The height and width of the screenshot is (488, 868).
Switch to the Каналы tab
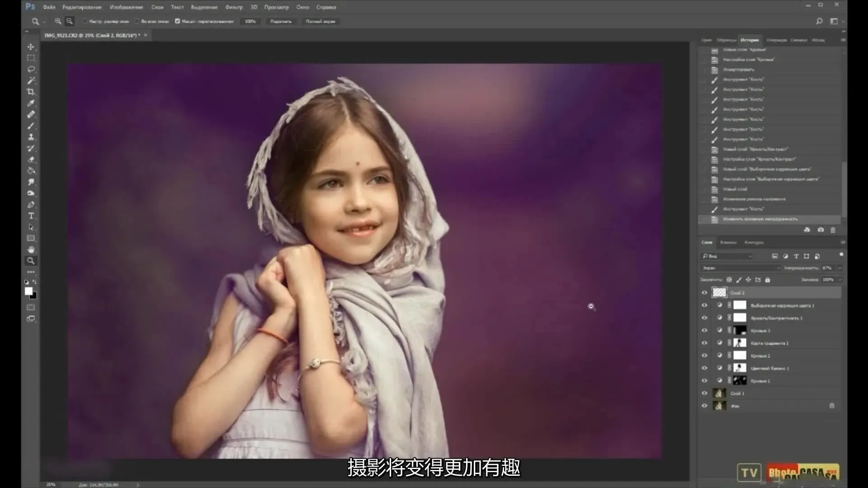point(728,243)
